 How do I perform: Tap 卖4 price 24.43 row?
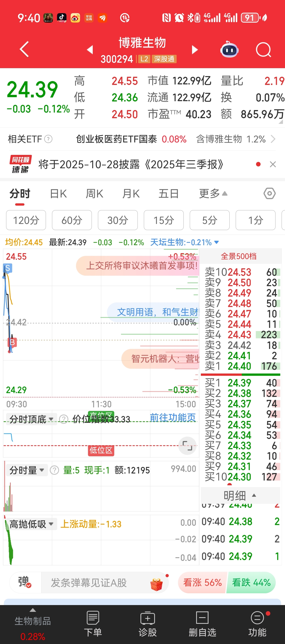click(x=240, y=335)
